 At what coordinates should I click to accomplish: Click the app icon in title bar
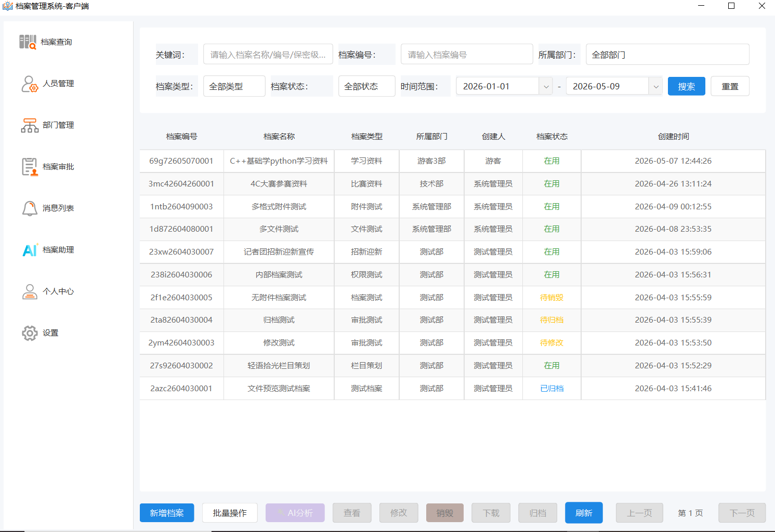pos(8,6)
